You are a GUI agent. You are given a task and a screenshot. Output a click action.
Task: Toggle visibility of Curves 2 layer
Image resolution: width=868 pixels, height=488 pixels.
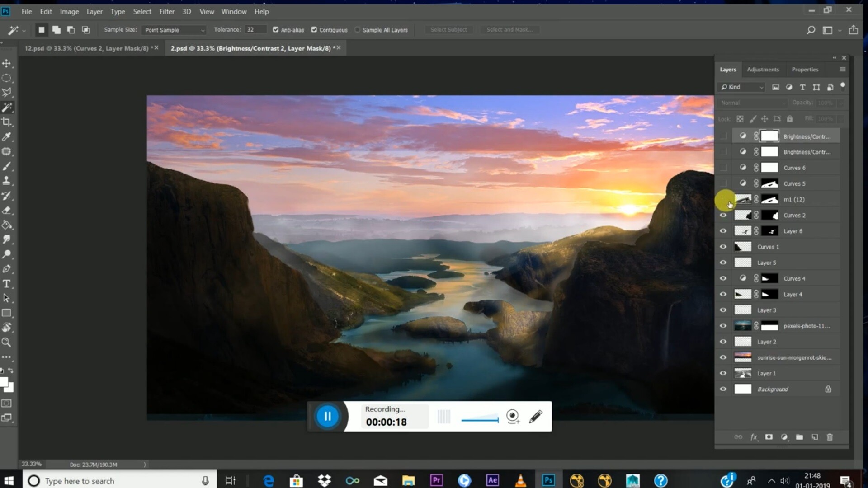(723, 215)
